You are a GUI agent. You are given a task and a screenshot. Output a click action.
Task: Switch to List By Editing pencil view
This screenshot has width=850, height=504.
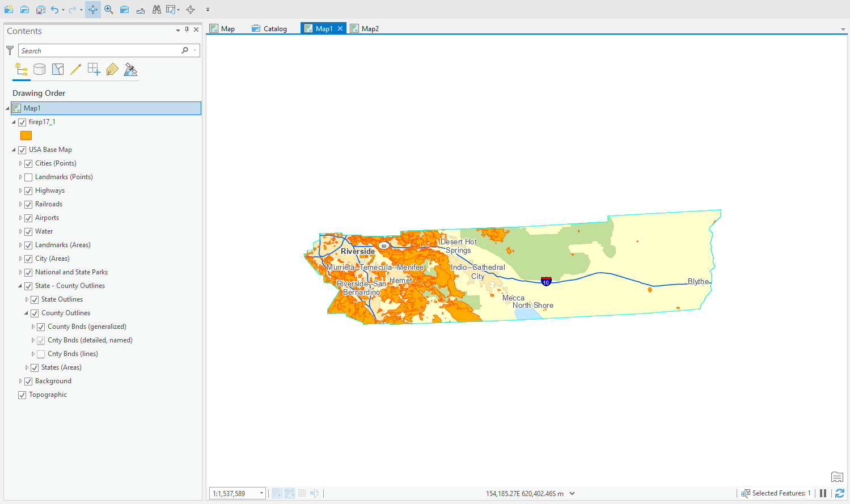tap(75, 70)
